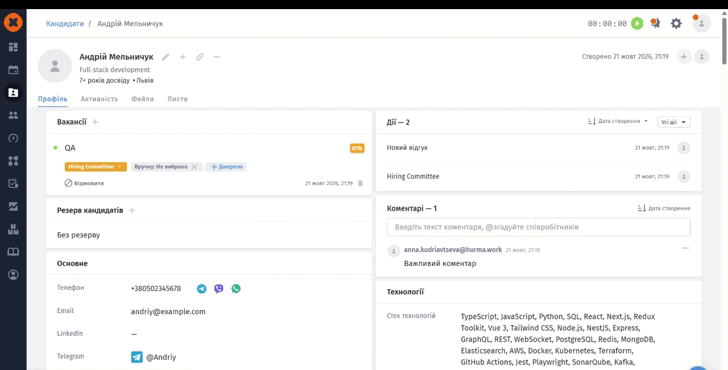The height and width of the screenshot is (370, 728).
Task: Copy candidate link with chain icon
Action: point(200,57)
